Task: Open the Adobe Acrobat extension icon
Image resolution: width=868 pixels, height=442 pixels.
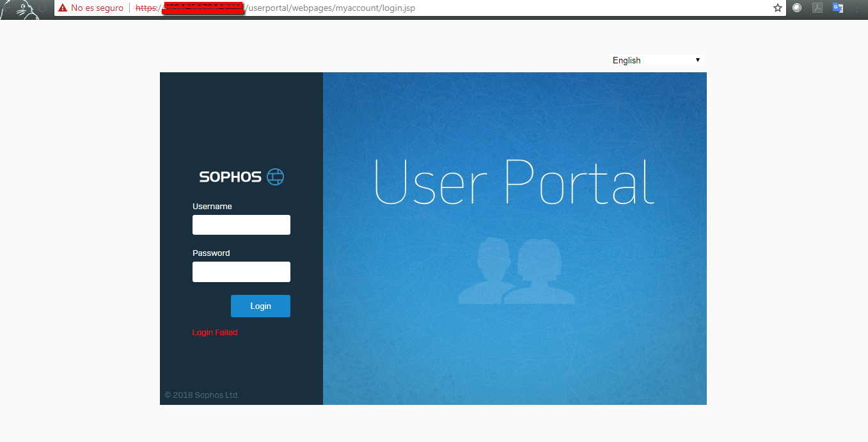Action: (x=817, y=8)
